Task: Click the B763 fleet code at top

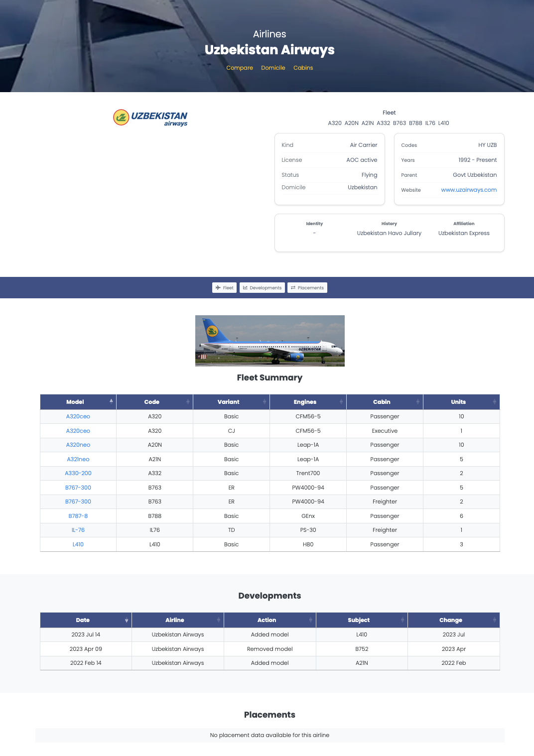Action: pos(400,123)
